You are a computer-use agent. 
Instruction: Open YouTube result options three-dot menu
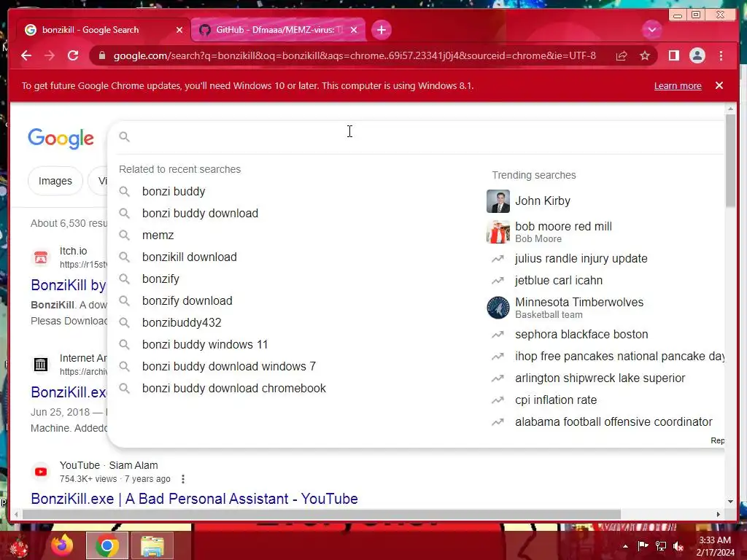click(183, 479)
